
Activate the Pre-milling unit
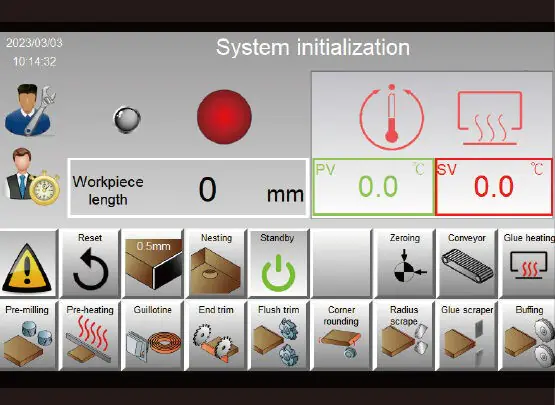click(x=27, y=335)
